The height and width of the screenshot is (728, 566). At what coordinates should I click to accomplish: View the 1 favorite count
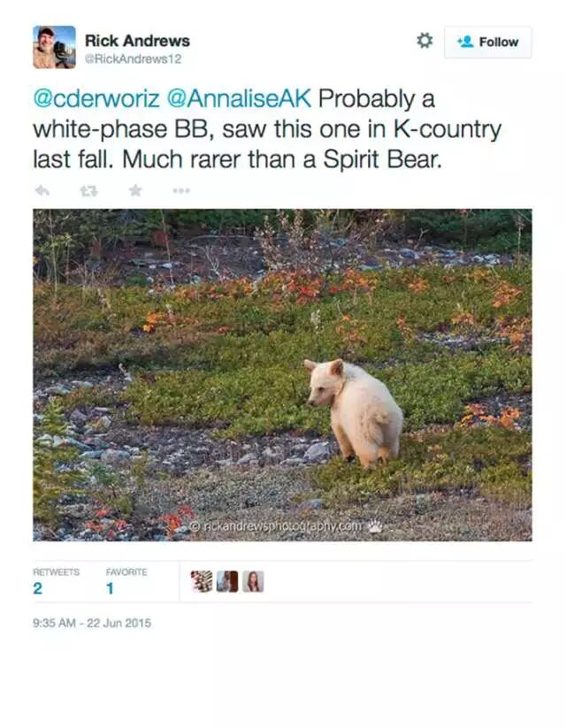tap(110, 588)
